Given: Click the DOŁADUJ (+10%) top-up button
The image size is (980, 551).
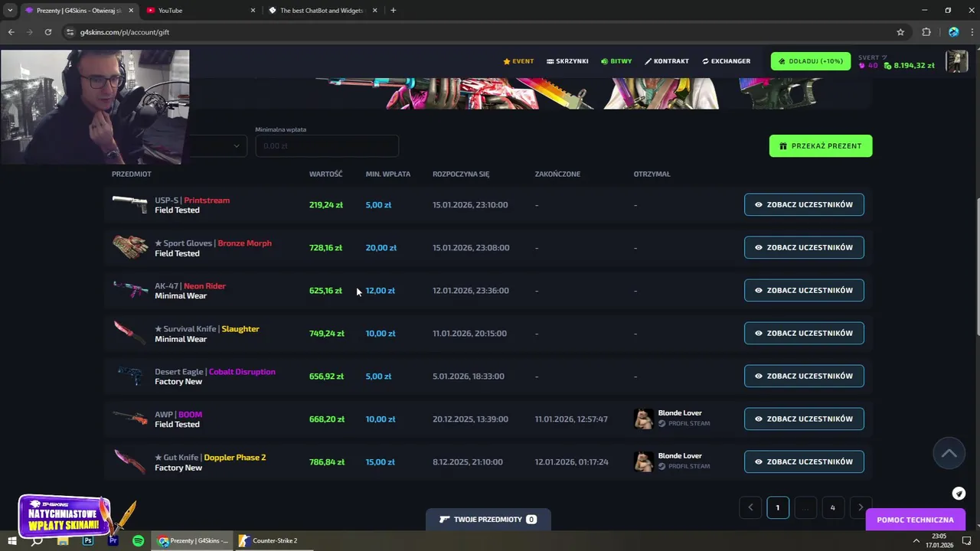Looking at the screenshot, I should [810, 61].
